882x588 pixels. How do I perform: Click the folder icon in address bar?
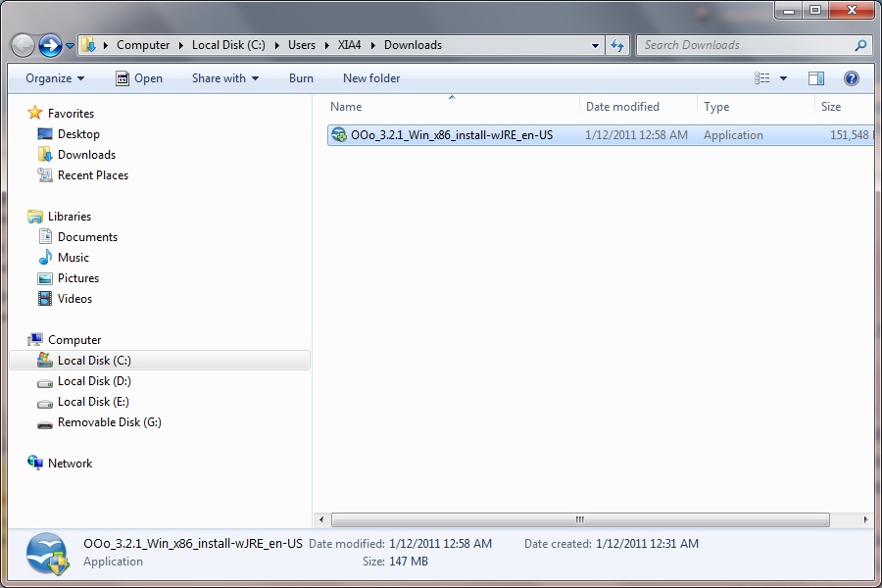pos(88,45)
